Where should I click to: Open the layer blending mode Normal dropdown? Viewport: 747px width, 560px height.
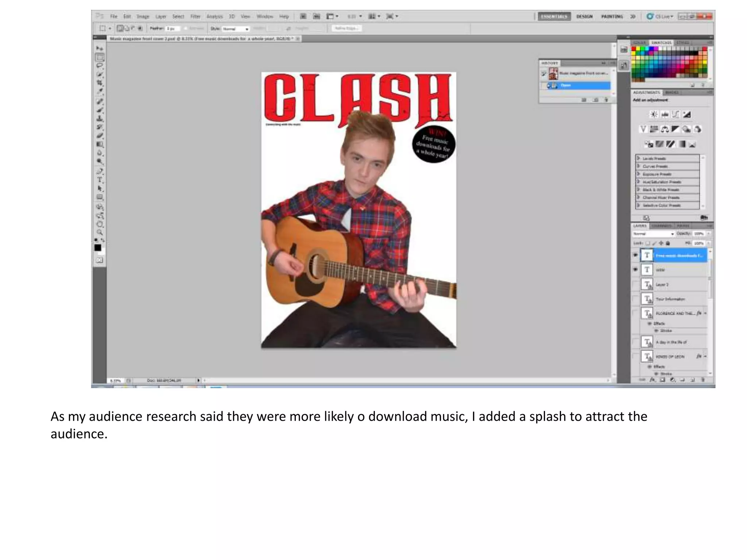[x=653, y=234]
